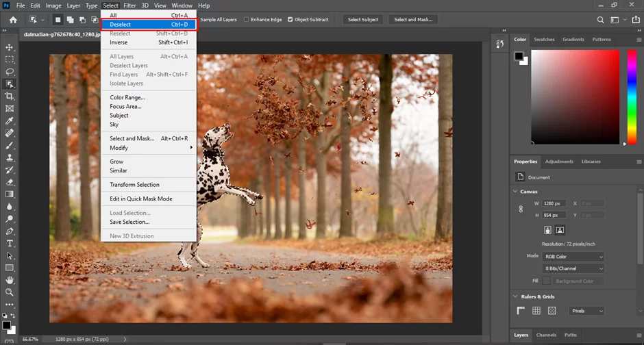Choose Save Selection menu entry
Image resolution: width=644 pixels, height=345 pixels.
click(149, 222)
